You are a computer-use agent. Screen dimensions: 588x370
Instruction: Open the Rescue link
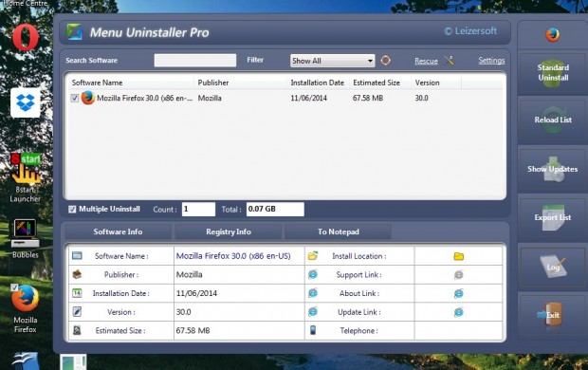[x=426, y=61]
